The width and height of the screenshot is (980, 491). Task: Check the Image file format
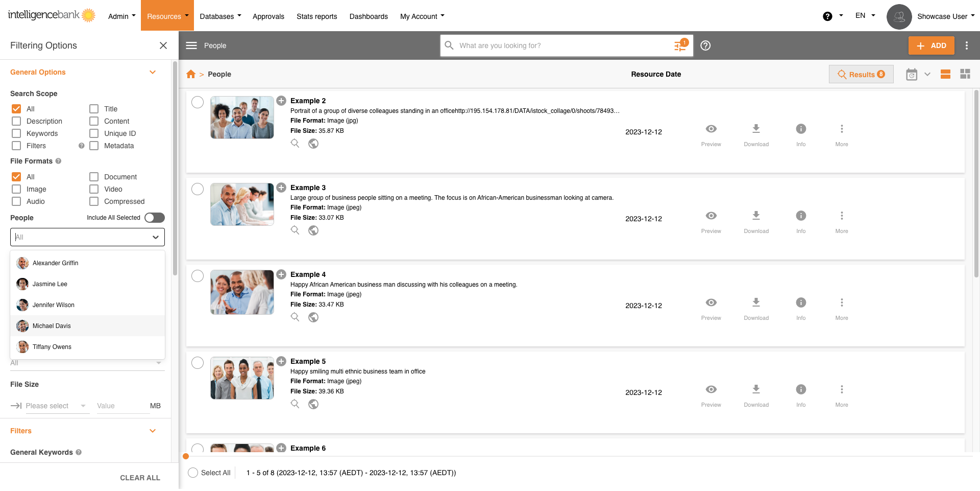[16, 189]
